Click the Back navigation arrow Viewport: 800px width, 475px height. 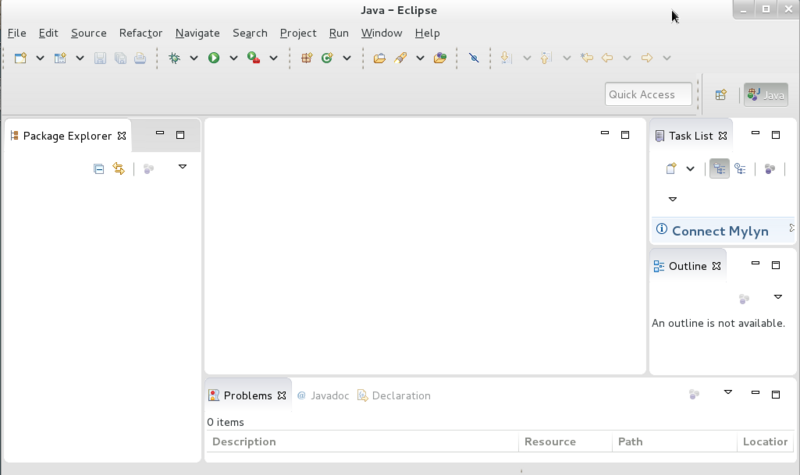click(x=607, y=58)
